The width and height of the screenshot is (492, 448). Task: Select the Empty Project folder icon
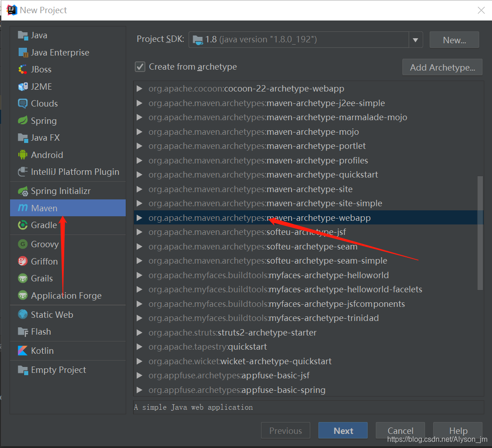[23, 370]
